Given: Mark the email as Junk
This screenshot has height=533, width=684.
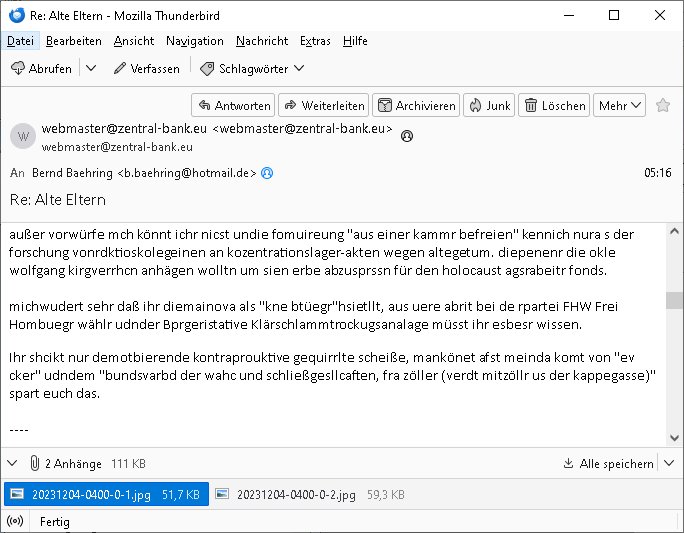Looking at the screenshot, I should tap(489, 105).
